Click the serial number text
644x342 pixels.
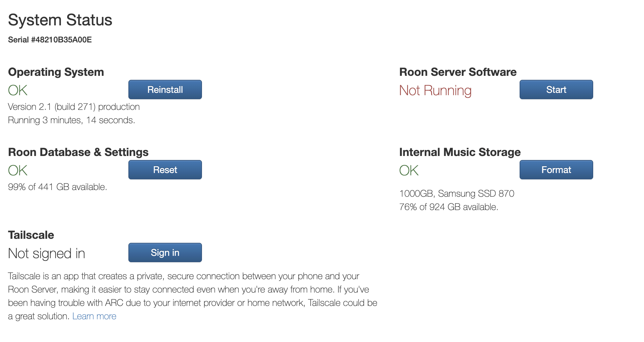(50, 40)
